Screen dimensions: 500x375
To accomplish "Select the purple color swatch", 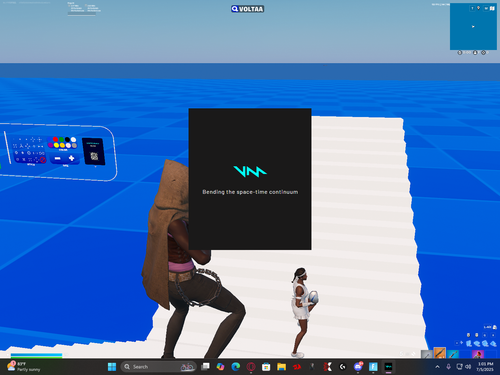I will click(x=50, y=145).
